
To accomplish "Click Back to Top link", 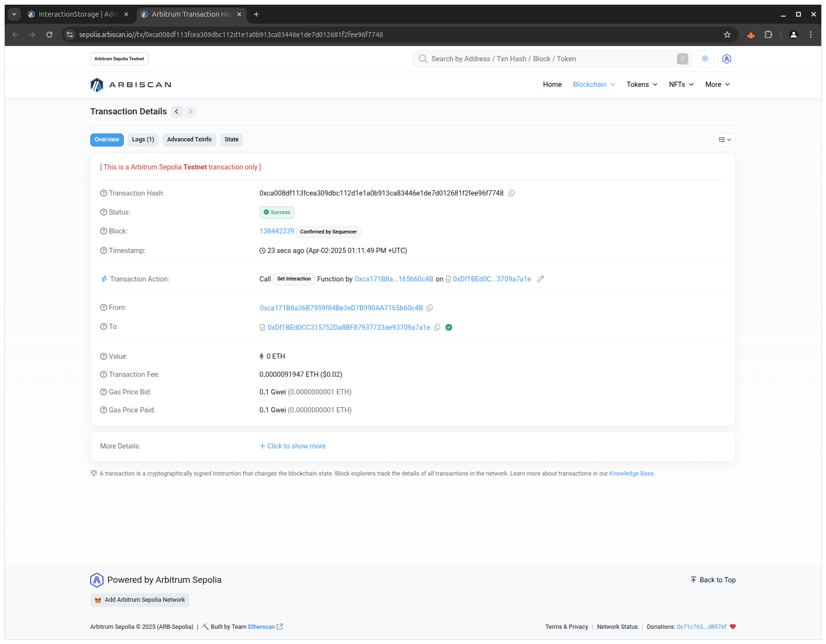I will tap(713, 580).
